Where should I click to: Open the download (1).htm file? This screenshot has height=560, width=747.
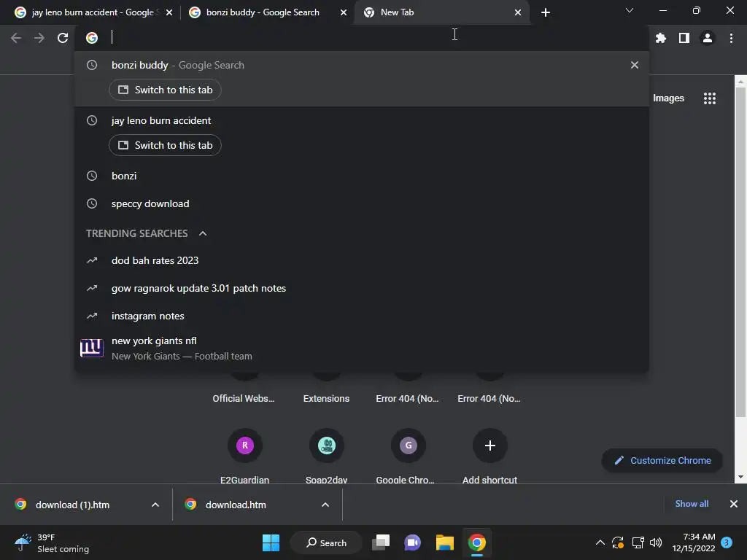(x=72, y=505)
